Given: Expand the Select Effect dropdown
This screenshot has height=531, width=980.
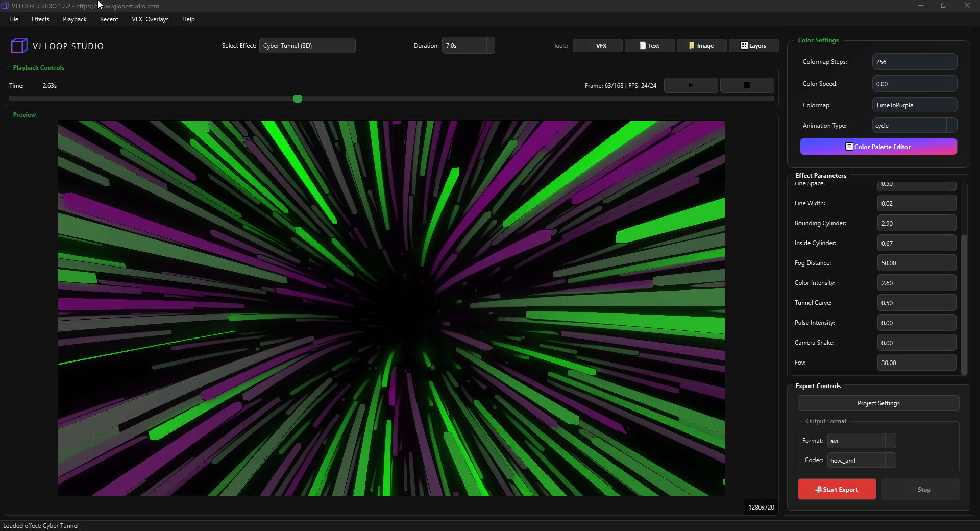Looking at the screenshot, I should point(307,46).
